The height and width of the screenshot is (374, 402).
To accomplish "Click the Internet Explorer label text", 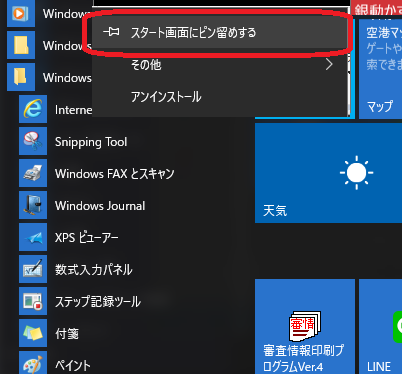I will (74, 110).
